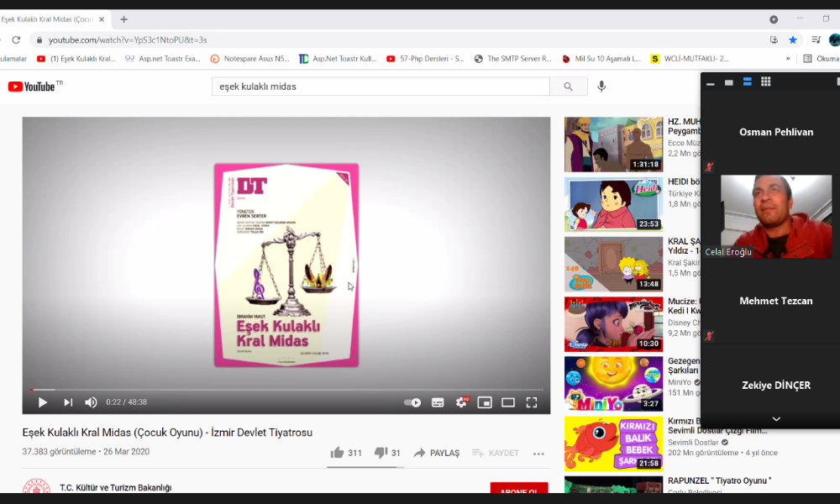Open the 'Asp.Net Toastr Kull...' bookmark
The image size is (840, 504).
tap(338, 59)
